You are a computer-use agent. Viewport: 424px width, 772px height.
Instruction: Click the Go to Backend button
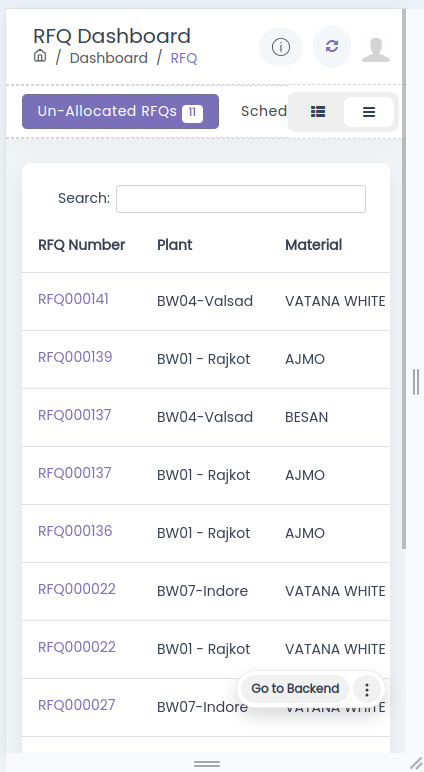295,689
